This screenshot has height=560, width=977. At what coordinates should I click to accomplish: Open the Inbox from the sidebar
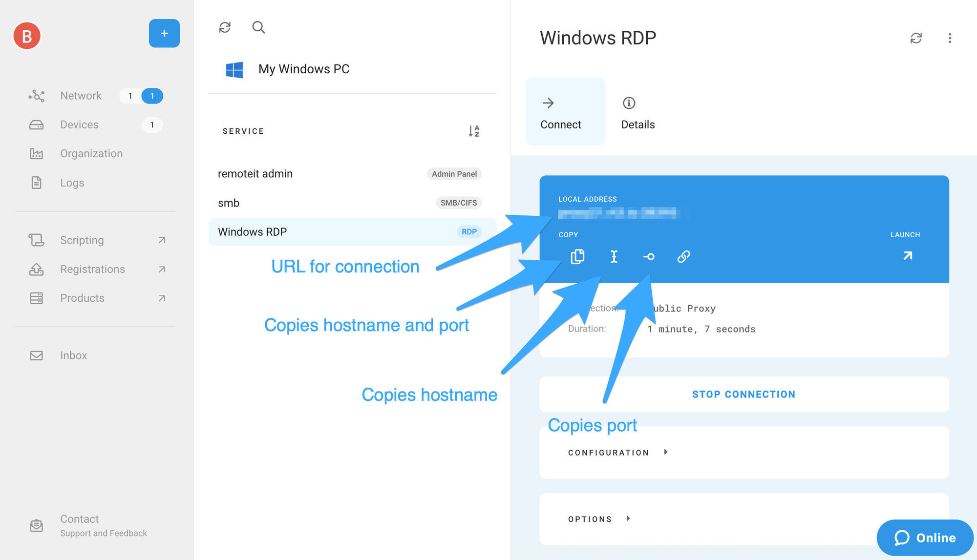coord(73,355)
